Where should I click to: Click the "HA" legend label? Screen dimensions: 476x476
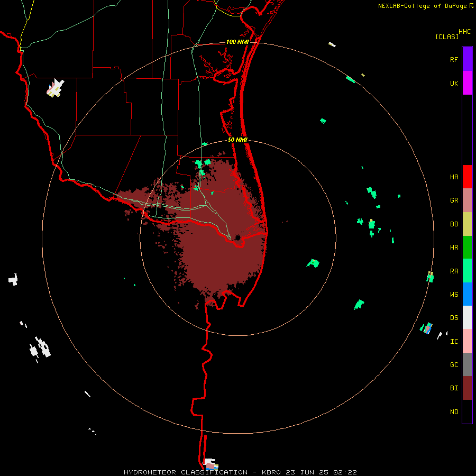point(454,177)
